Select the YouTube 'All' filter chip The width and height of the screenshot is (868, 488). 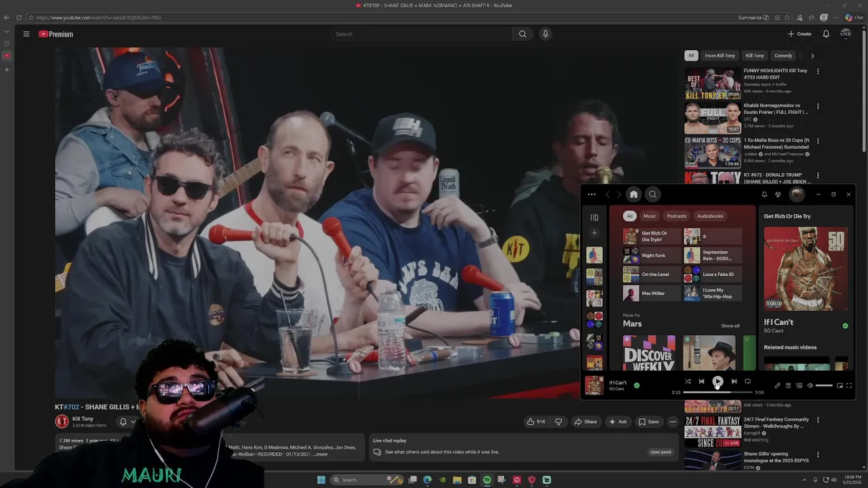691,56
